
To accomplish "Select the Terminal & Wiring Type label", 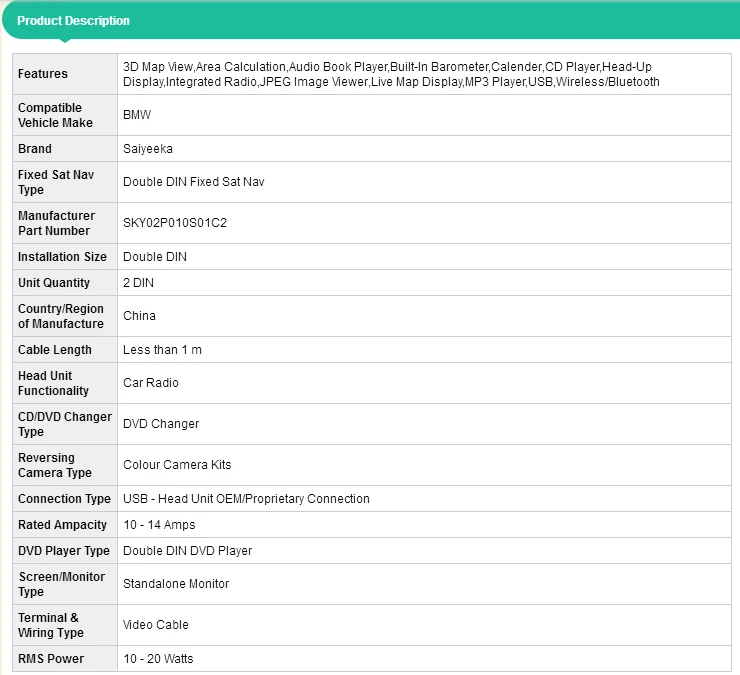I will click(51, 625).
